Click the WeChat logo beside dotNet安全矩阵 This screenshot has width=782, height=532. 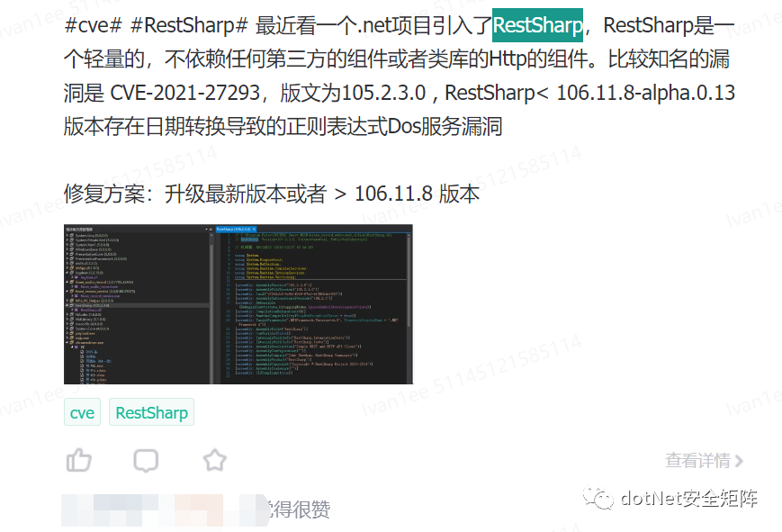pyautogui.click(x=598, y=498)
